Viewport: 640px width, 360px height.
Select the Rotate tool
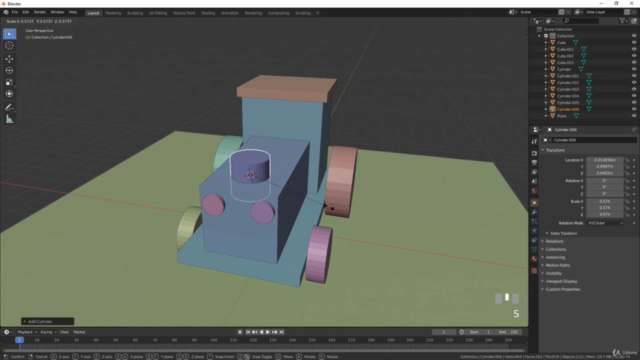[9, 71]
